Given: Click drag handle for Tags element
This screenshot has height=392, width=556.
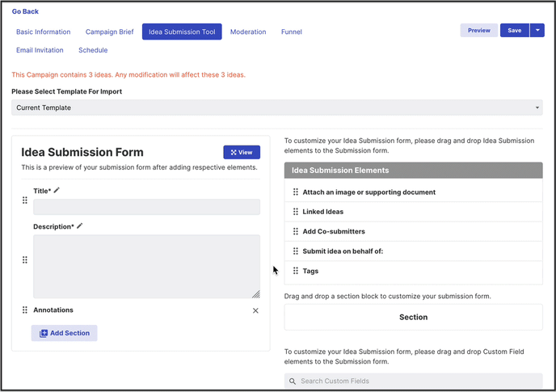Looking at the screenshot, I should click(x=296, y=272).
